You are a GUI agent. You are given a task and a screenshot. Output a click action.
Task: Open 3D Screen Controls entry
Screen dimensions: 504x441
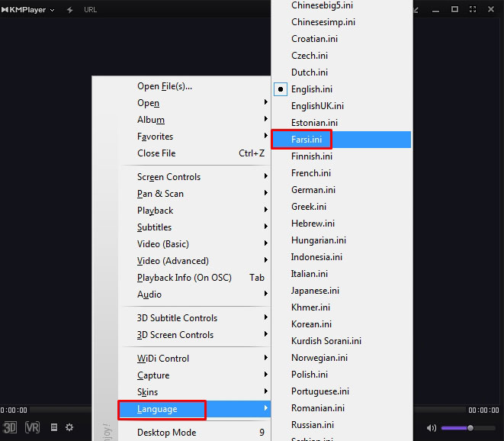click(194, 334)
